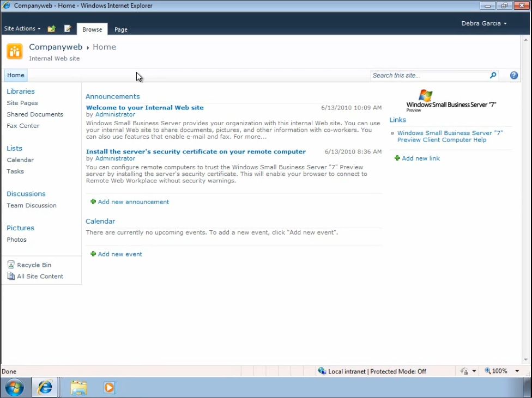Open Windows Explorer from the taskbar
Image resolution: width=532 pixels, height=398 pixels.
(x=78, y=388)
